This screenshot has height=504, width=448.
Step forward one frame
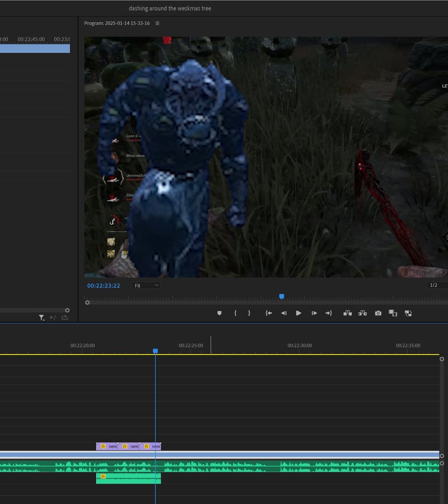tap(314, 313)
